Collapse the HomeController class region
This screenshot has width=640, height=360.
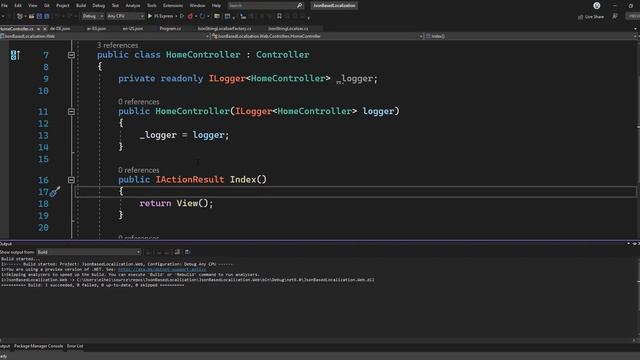tap(71, 55)
